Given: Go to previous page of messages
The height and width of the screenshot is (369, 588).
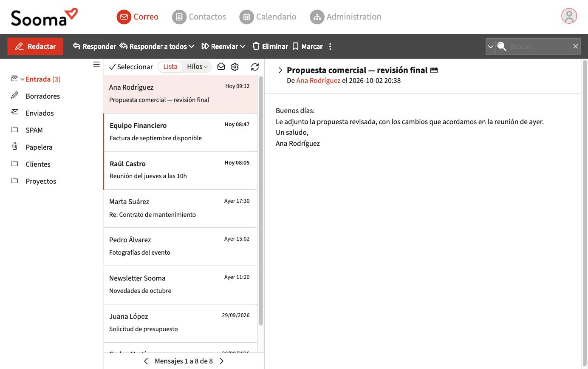Looking at the screenshot, I should click(146, 361).
